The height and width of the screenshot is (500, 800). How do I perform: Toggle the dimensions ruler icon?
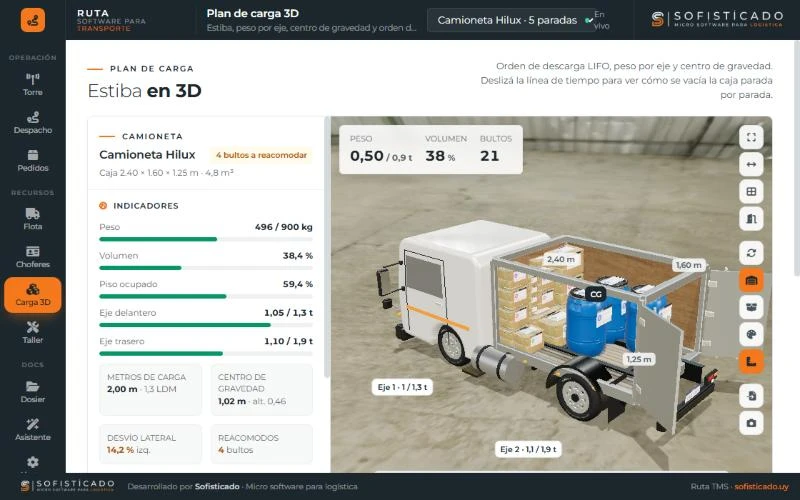click(x=751, y=362)
